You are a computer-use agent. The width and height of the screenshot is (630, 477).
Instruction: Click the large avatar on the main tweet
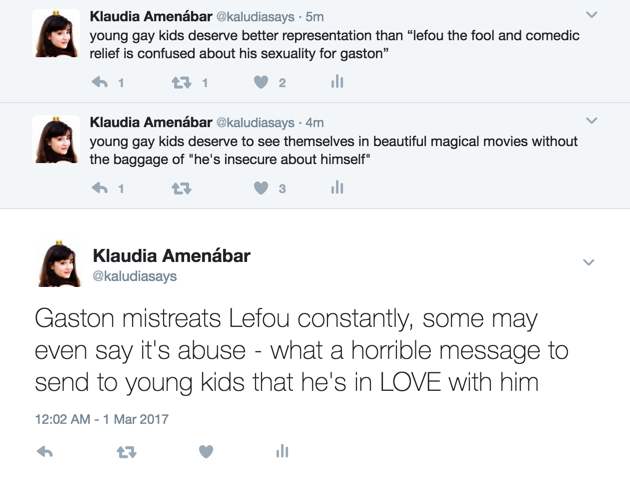(x=59, y=264)
